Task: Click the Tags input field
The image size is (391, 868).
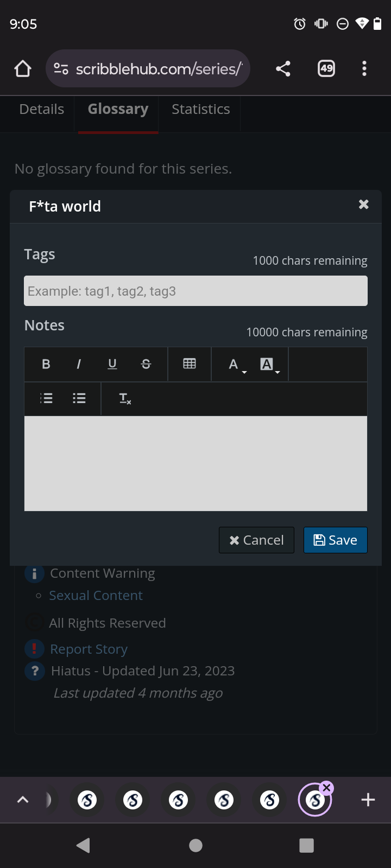Action: pyautogui.click(x=195, y=291)
